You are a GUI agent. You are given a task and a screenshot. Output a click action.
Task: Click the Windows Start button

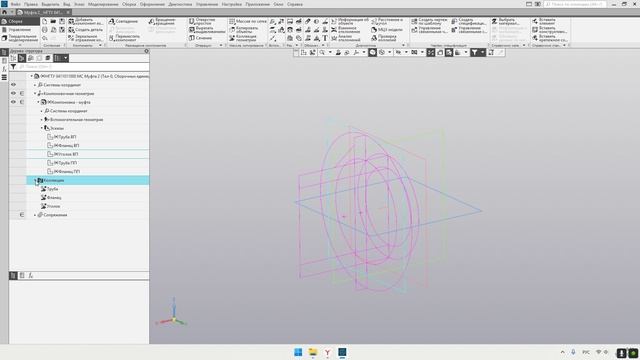pyautogui.click(x=298, y=352)
